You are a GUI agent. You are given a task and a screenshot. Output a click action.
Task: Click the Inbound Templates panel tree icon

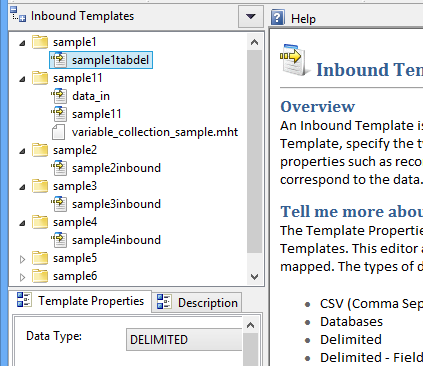coord(18,14)
